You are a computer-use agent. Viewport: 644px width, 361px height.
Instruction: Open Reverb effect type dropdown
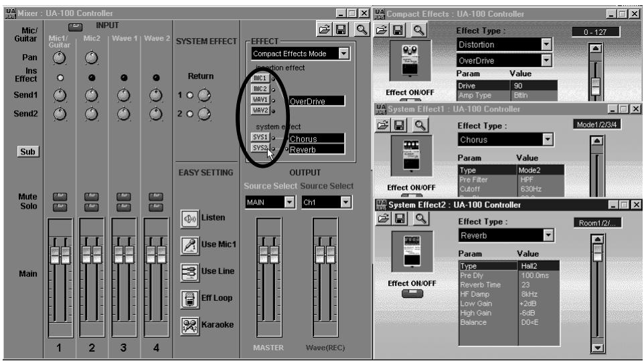pos(548,235)
